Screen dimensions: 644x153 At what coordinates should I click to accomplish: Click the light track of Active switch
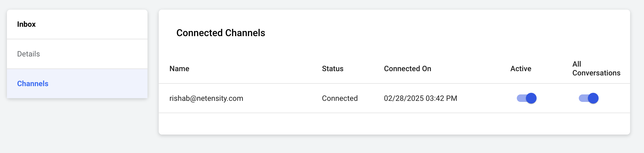click(x=521, y=98)
